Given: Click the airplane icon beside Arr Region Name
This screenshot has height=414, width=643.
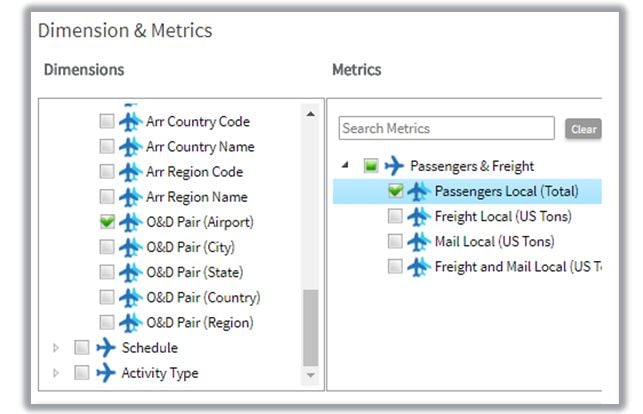Looking at the screenshot, I should click(x=130, y=197).
